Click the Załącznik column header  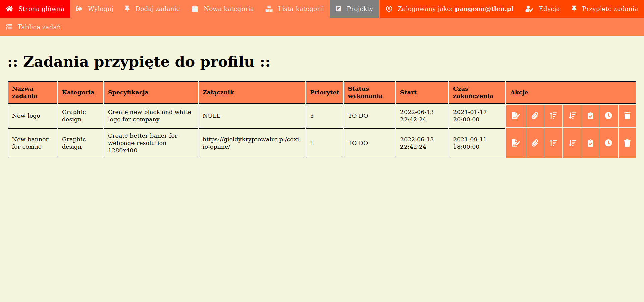pos(252,92)
